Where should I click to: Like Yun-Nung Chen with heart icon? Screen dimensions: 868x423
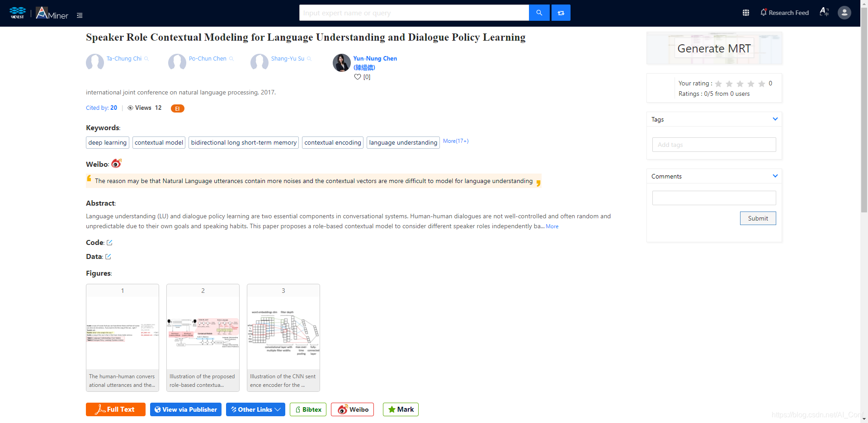pyautogui.click(x=358, y=77)
